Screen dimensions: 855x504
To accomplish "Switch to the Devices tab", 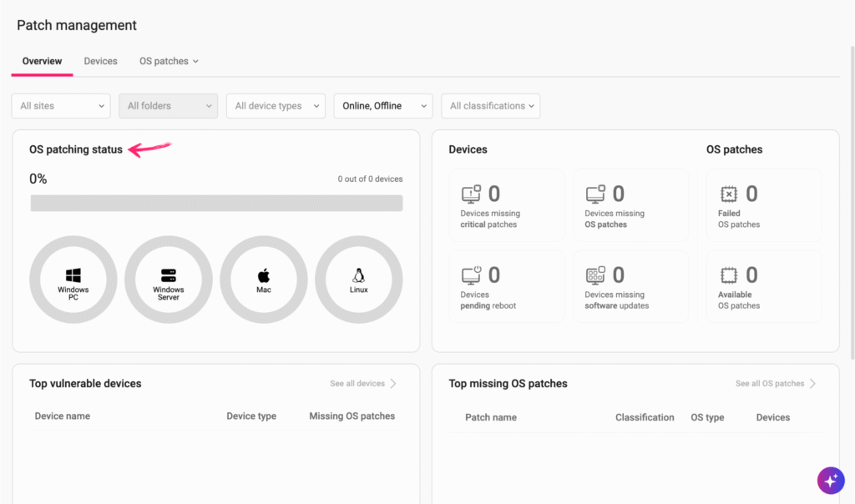I will pyautogui.click(x=100, y=61).
